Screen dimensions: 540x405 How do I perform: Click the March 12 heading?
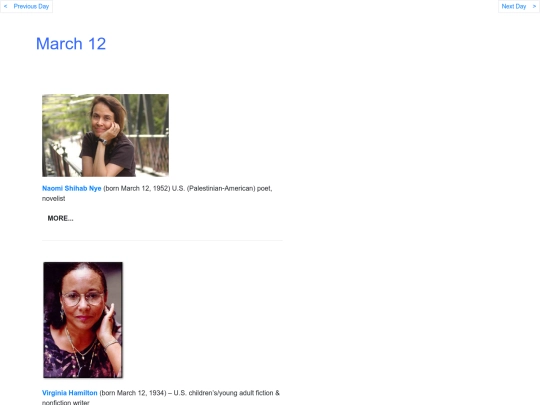[71, 44]
